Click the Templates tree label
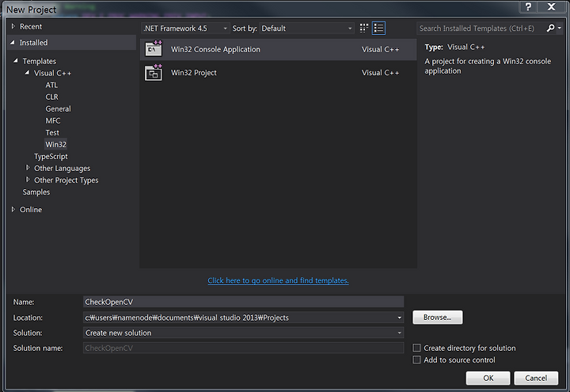 [40, 61]
